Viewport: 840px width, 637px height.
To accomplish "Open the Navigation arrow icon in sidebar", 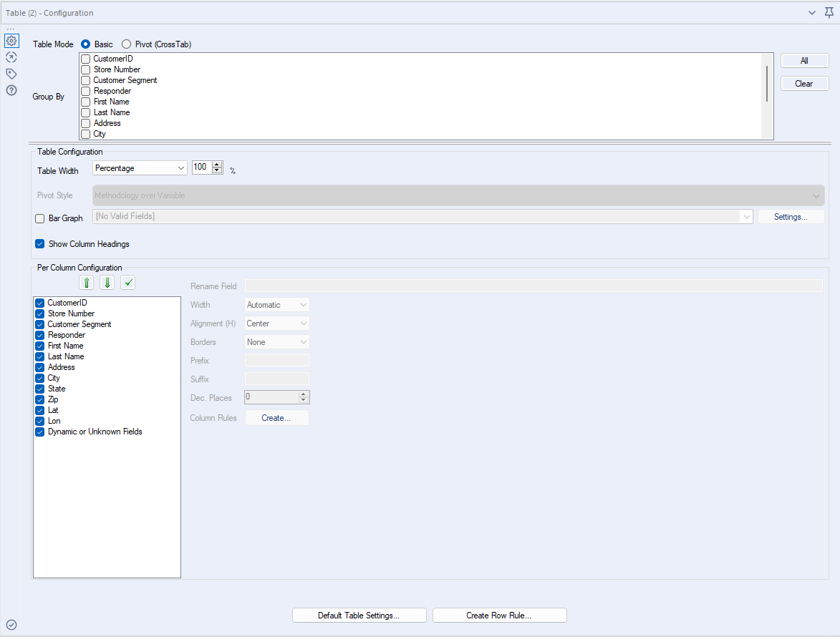I will click(11, 57).
